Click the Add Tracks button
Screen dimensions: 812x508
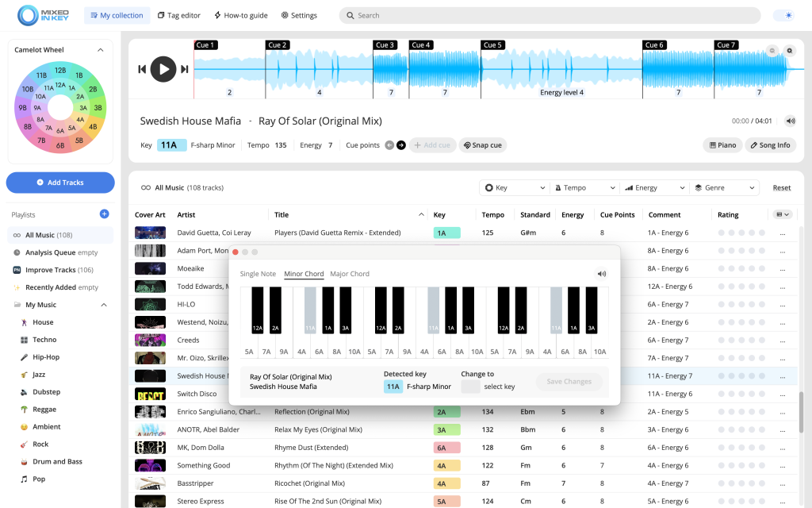(x=60, y=183)
